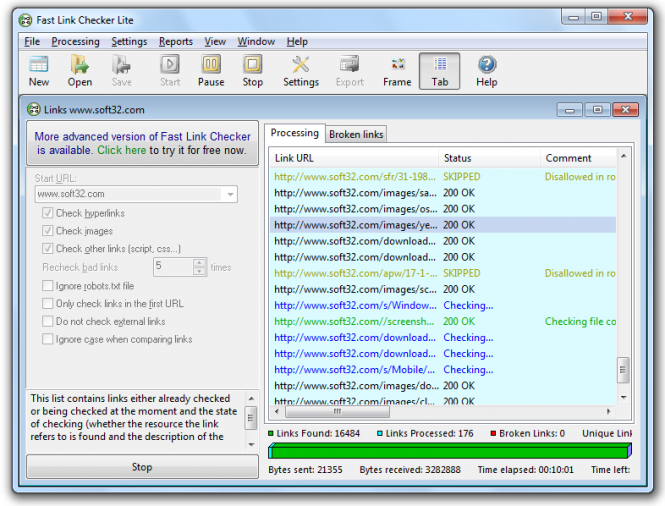The image size is (665, 506).
Task: Select the highlighted images/ye... 200 OK row
Action: tap(443, 225)
